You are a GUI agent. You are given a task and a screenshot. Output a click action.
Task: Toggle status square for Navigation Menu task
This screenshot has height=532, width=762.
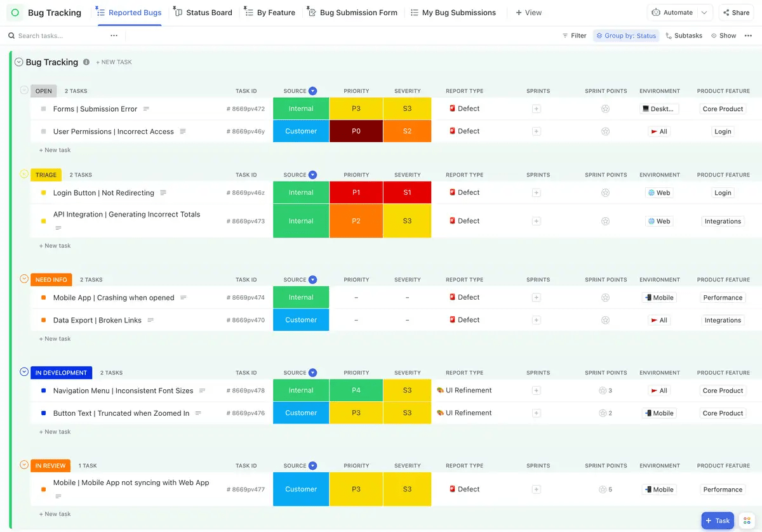43,391
